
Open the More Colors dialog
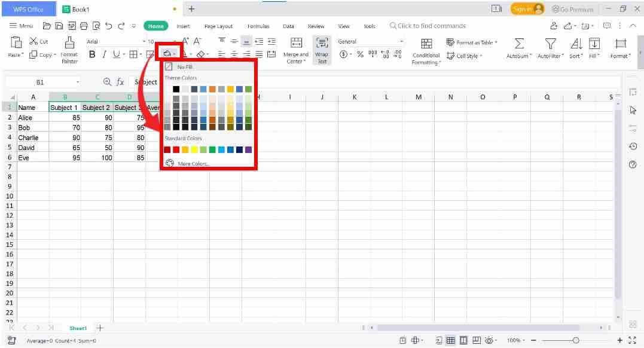coord(194,163)
